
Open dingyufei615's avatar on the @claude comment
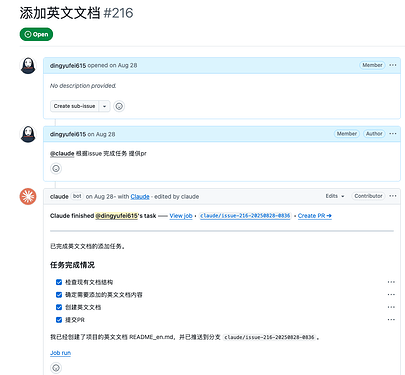pos(28,134)
